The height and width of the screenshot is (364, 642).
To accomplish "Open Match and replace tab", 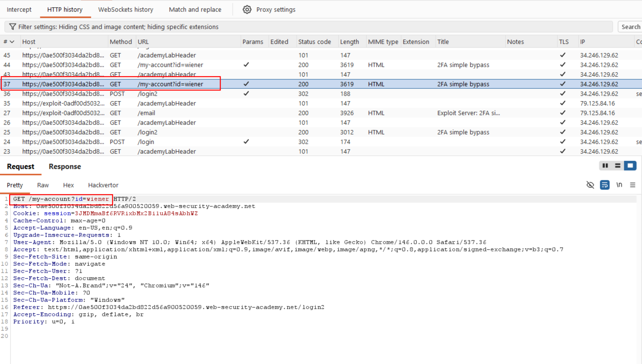I will 195,10.
